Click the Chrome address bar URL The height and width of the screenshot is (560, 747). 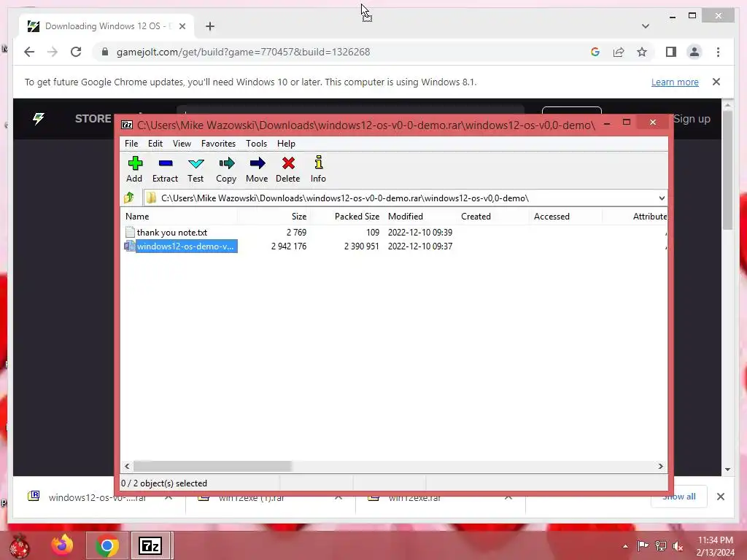pyautogui.click(x=243, y=52)
